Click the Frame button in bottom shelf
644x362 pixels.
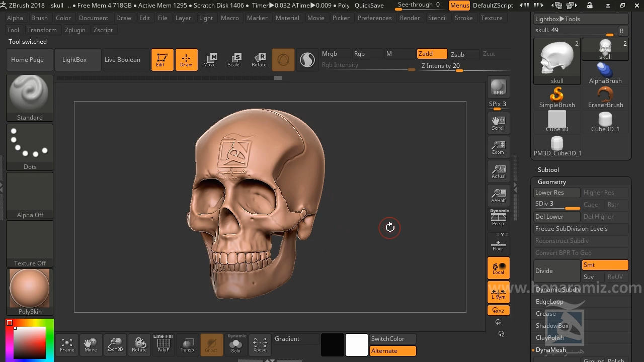67,344
